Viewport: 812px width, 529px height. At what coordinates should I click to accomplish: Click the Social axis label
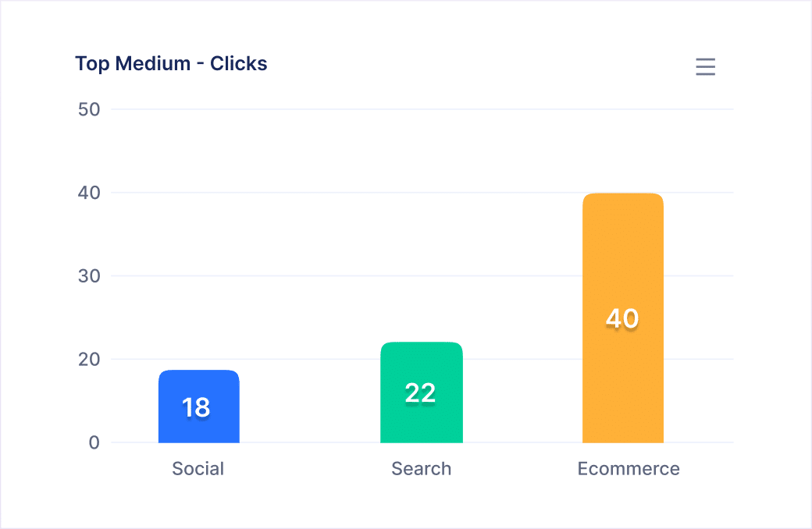coord(198,468)
